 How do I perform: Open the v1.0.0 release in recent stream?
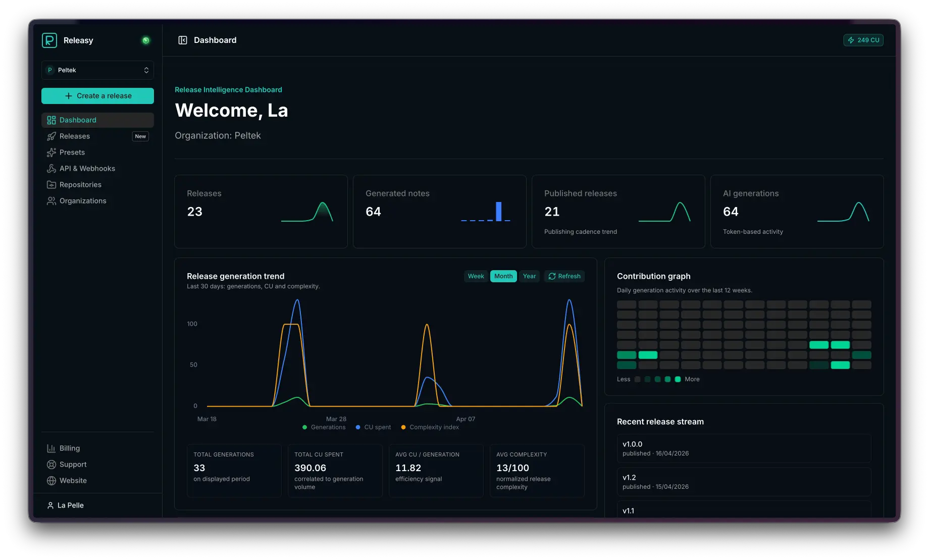(x=744, y=448)
